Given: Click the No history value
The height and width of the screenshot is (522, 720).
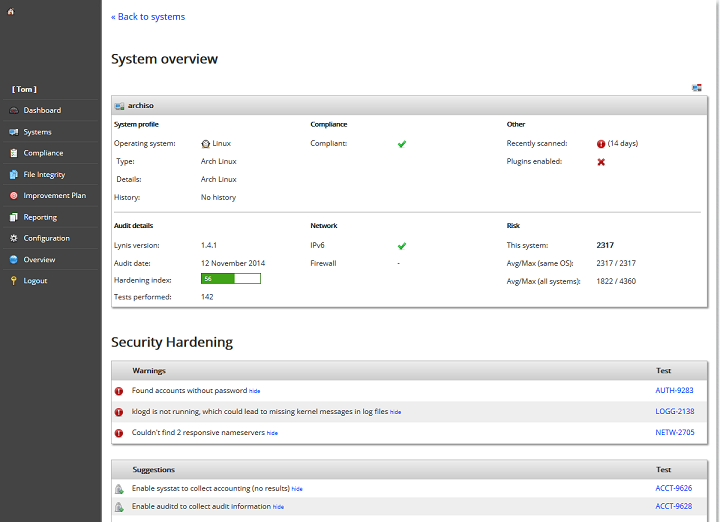Looking at the screenshot, I should 218,197.
